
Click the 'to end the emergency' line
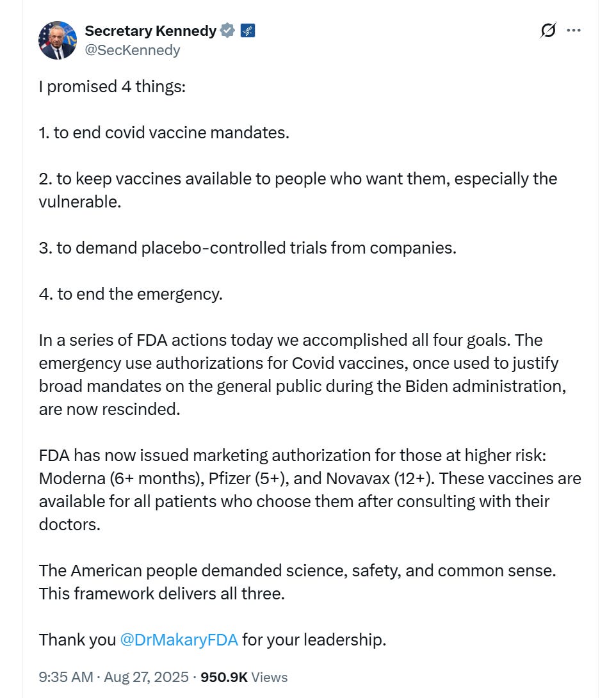click(x=130, y=294)
